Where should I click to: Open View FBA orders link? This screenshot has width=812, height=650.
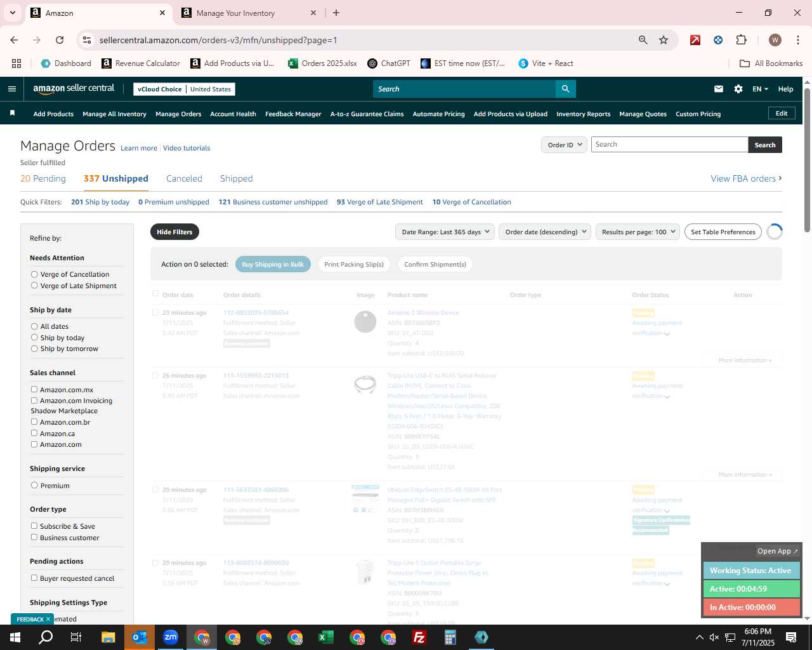746,178
